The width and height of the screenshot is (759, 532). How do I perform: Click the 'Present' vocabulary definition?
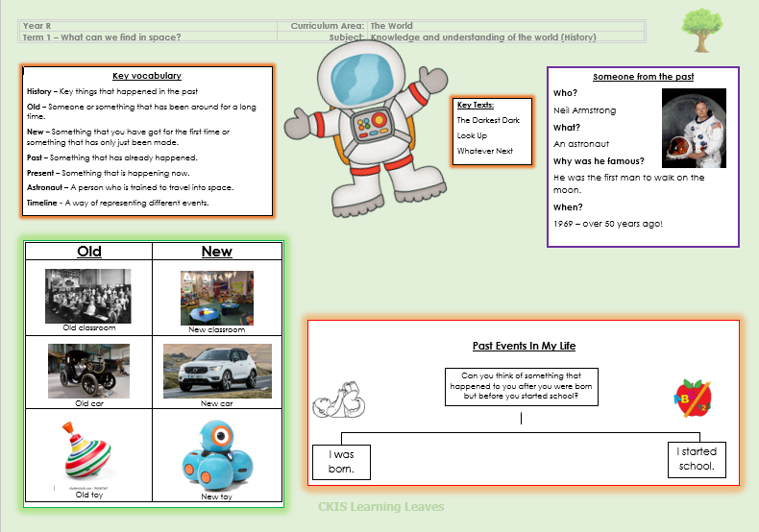(x=109, y=173)
